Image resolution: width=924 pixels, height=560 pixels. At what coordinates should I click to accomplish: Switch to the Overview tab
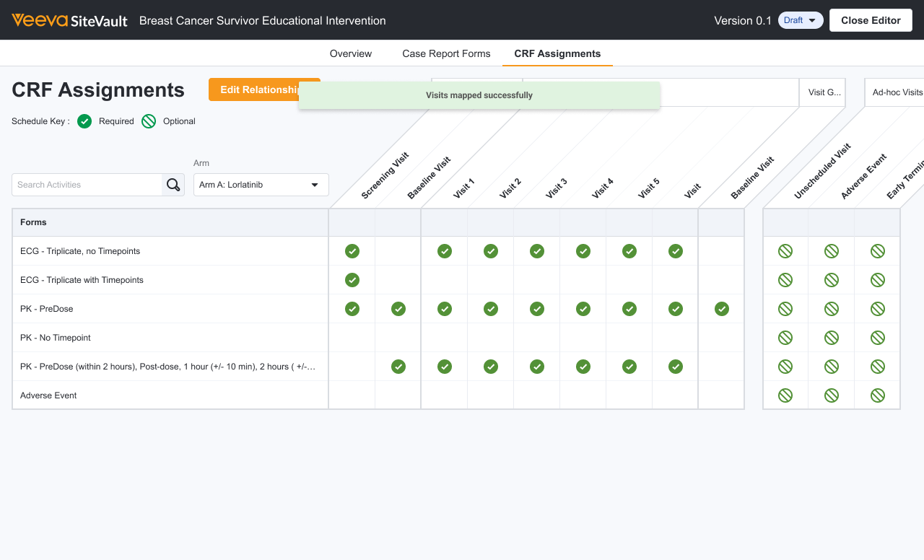click(x=351, y=53)
